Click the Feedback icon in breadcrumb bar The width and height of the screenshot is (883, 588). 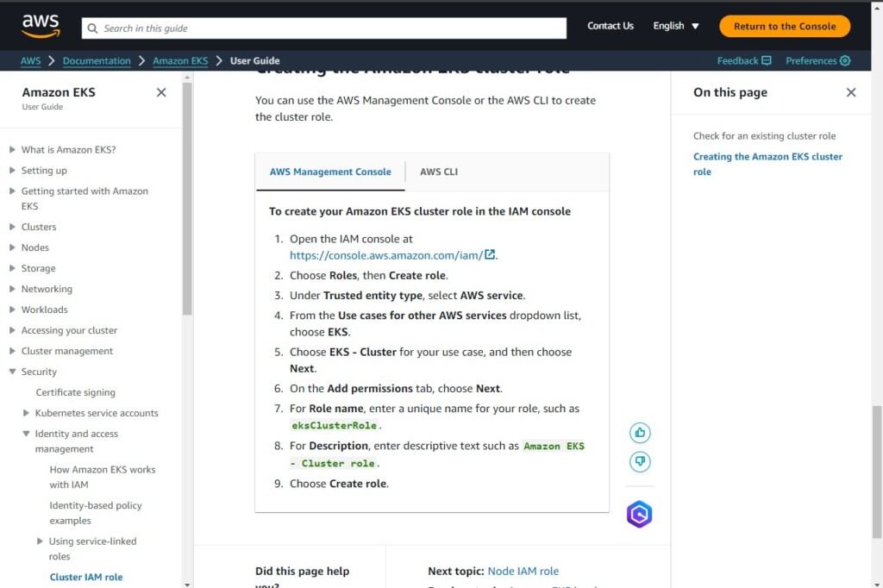[767, 60]
